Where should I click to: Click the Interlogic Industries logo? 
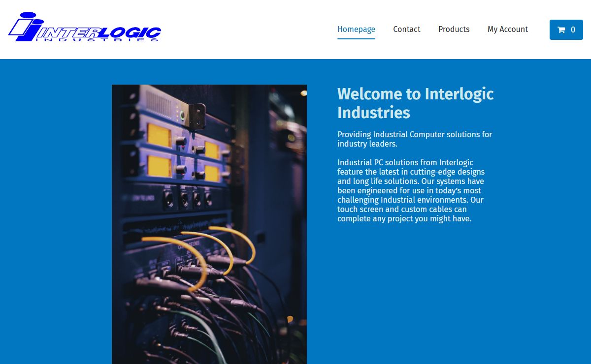tap(85, 27)
